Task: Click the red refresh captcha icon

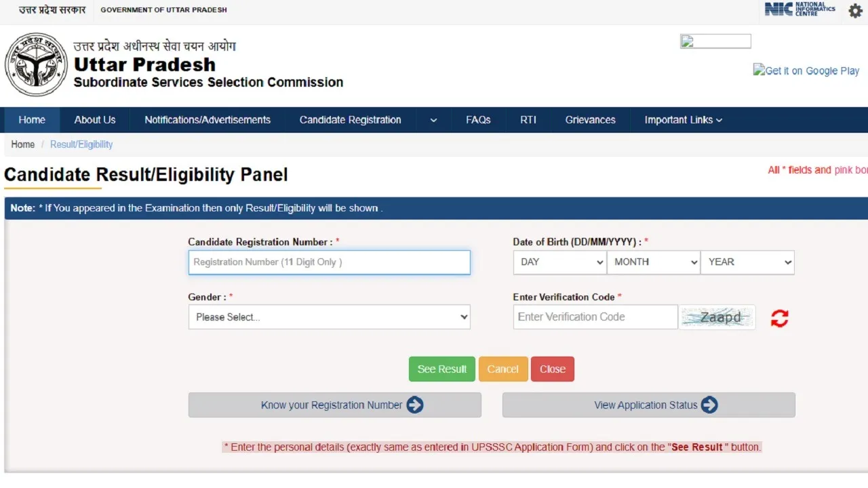Action: pyautogui.click(x=779, y=318)
